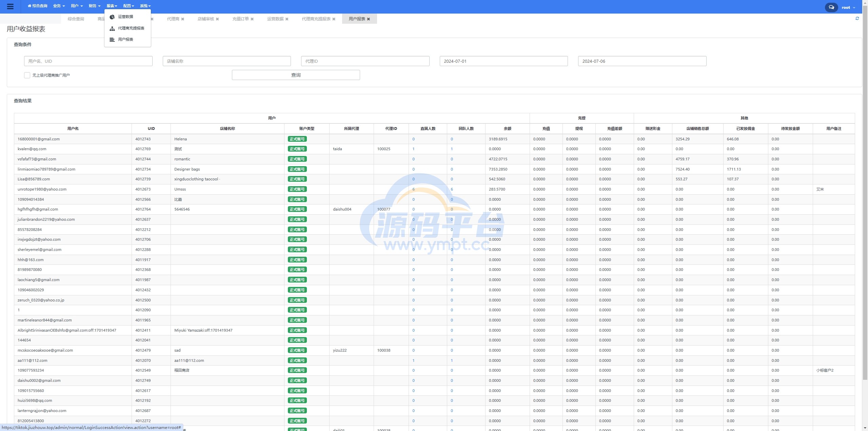Click store name romantic
This screenshot has height=431, width=868.
[182, 159]
